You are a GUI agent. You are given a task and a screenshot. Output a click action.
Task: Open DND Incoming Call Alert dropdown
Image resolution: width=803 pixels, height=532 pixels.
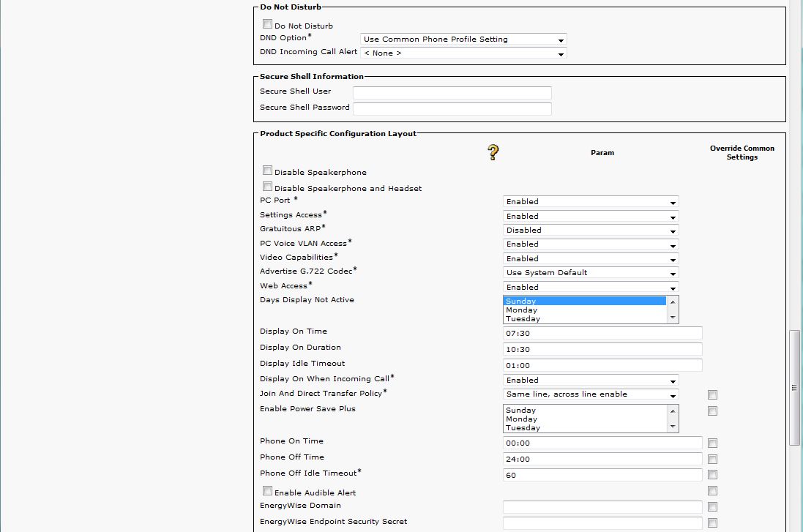[x=463, y=53]
